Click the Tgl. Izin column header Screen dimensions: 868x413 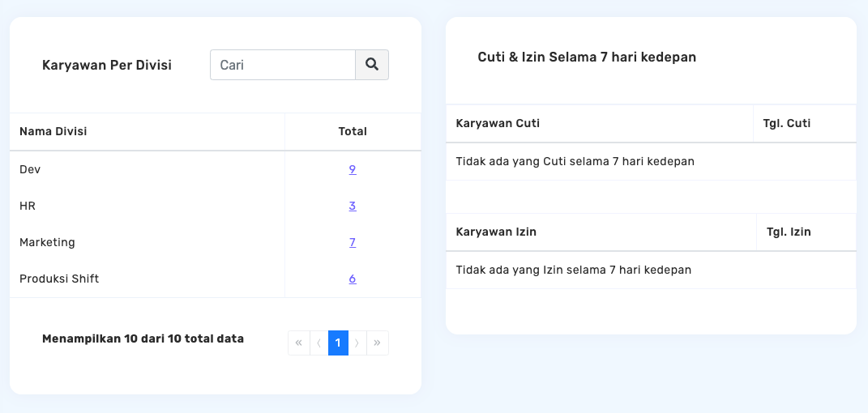(x=789, y=232)
